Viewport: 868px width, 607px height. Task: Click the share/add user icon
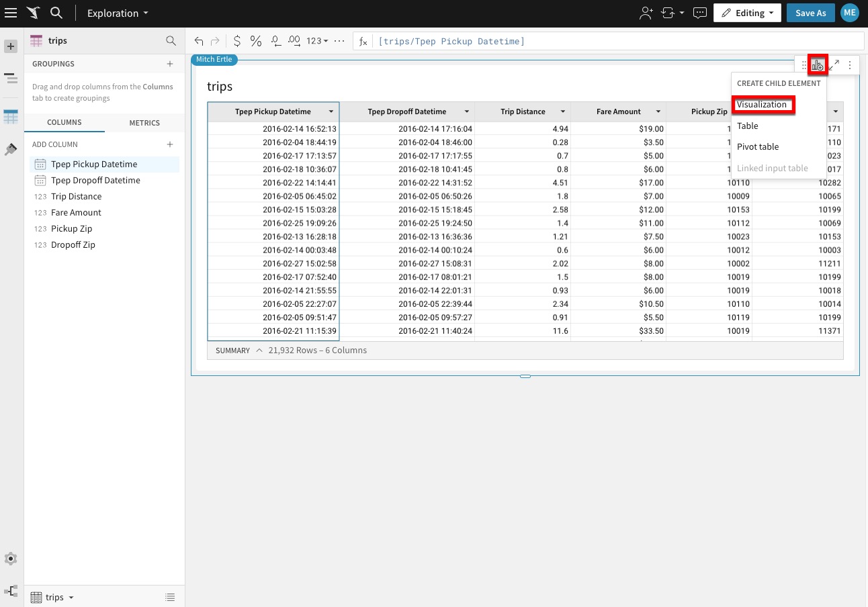(x=646, y=13)
